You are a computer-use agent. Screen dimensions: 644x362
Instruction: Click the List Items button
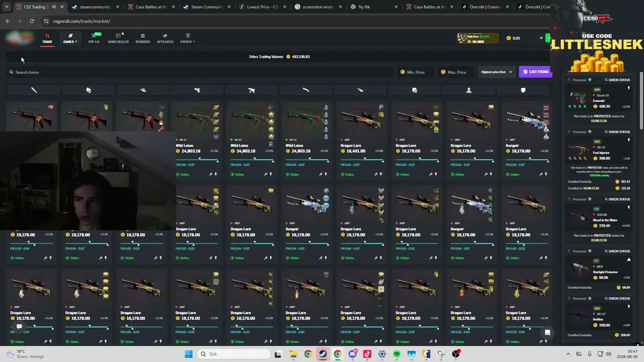535,72
